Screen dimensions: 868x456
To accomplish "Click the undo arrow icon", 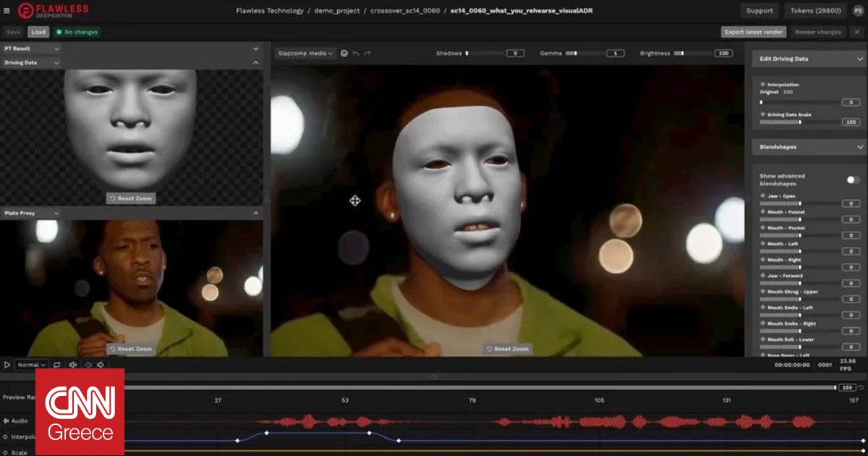I will (x=356, y=54).
